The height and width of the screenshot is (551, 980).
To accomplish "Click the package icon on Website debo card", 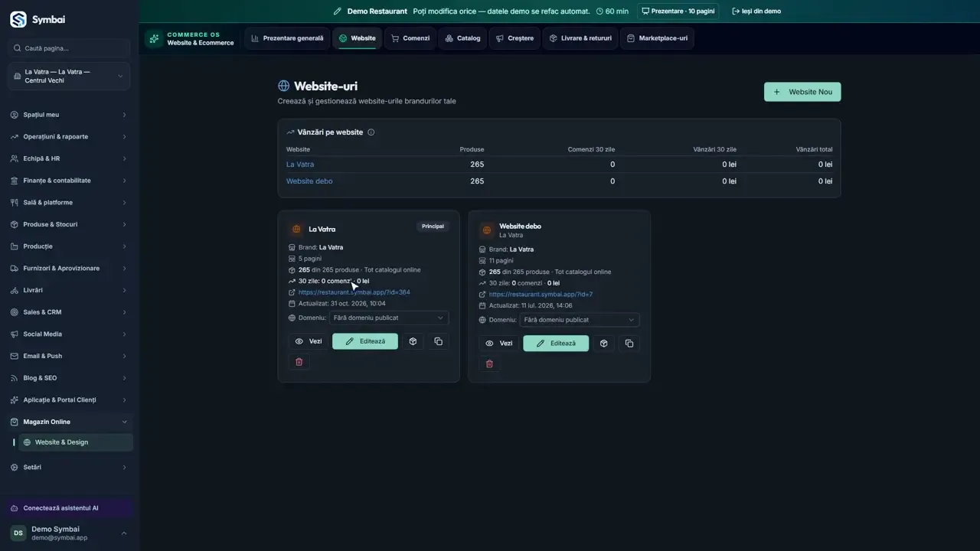I will pos(603,344).
